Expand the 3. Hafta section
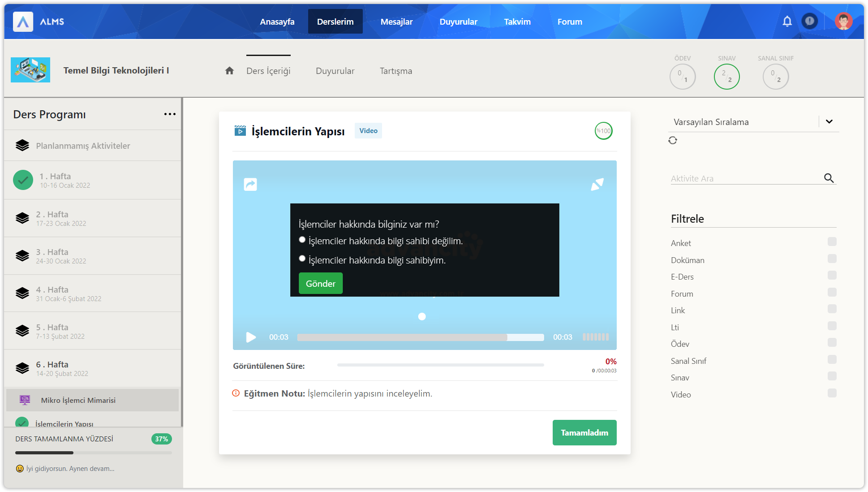This screenshot has width=868, height=492. tap(52, 256)
